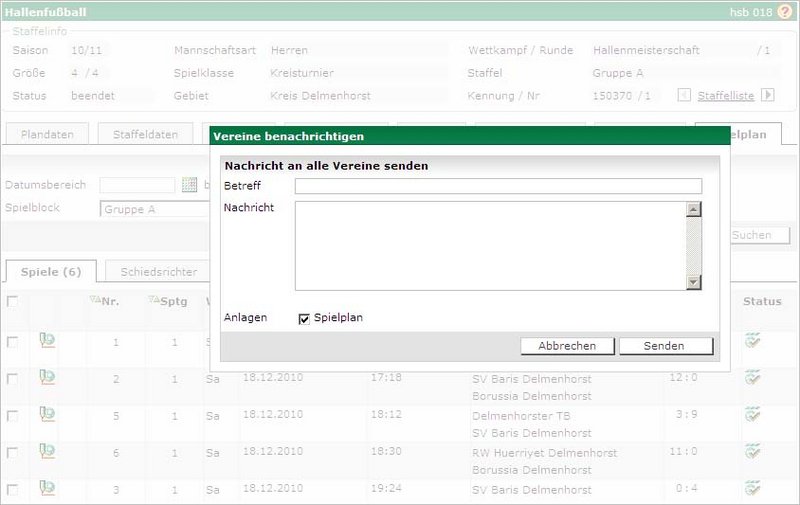Click the match details icon for game Nr. 5
The width and height of the screenshot is (800, 505).
coord(46,413)
